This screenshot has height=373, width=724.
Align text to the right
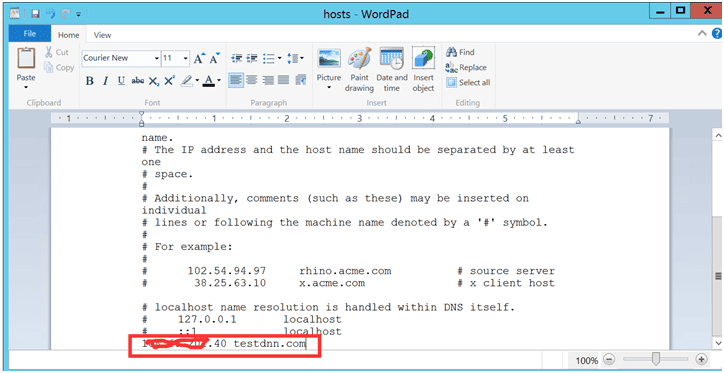[268, 80]
